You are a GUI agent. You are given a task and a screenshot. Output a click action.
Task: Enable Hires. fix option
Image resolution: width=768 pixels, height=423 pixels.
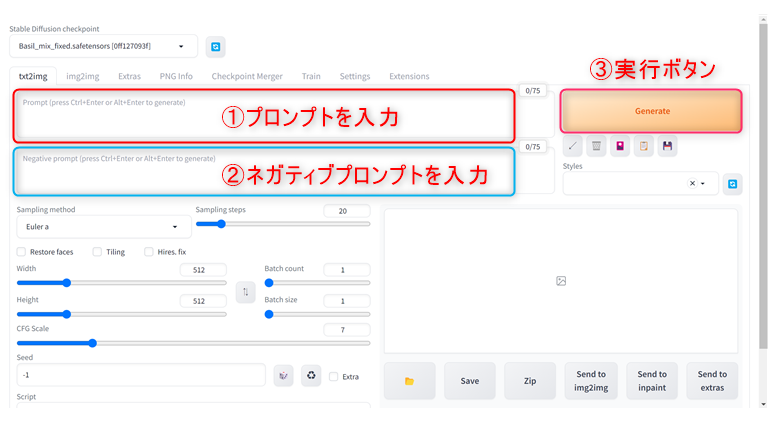149,252
